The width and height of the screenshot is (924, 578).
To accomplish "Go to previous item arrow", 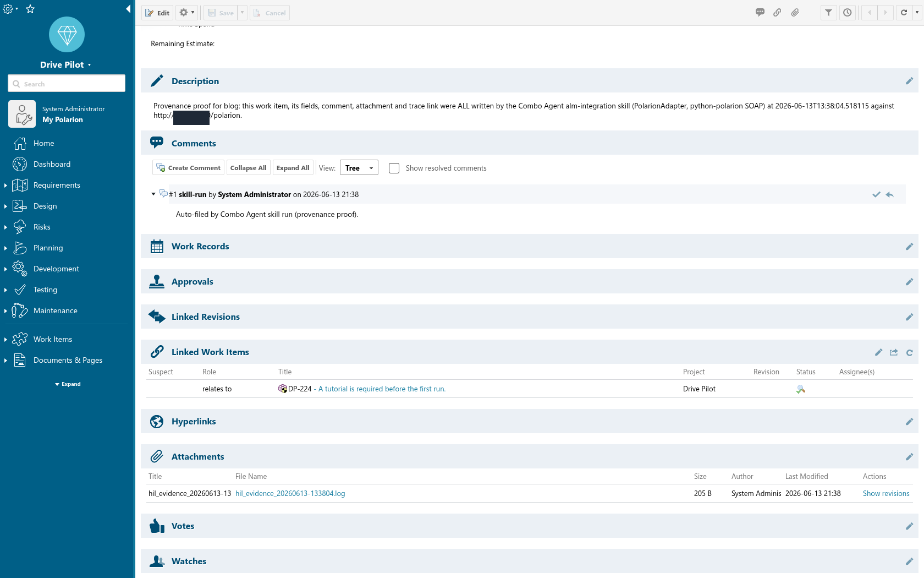I will click(x=870, y=13).
